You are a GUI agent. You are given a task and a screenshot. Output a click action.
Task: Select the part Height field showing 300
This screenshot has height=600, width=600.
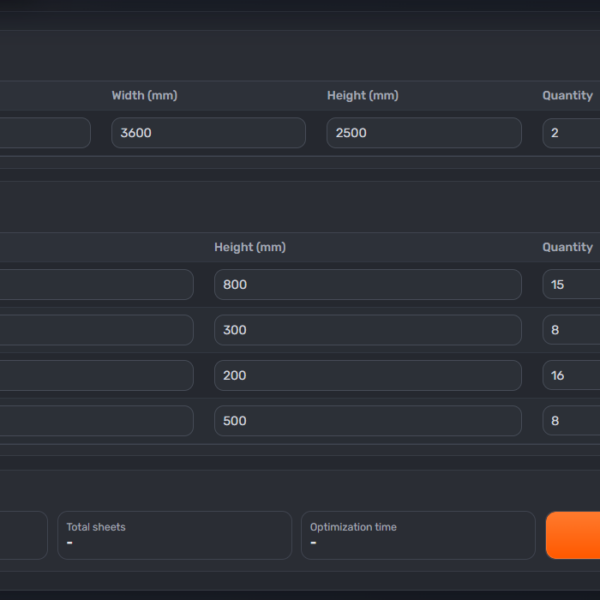367,330
